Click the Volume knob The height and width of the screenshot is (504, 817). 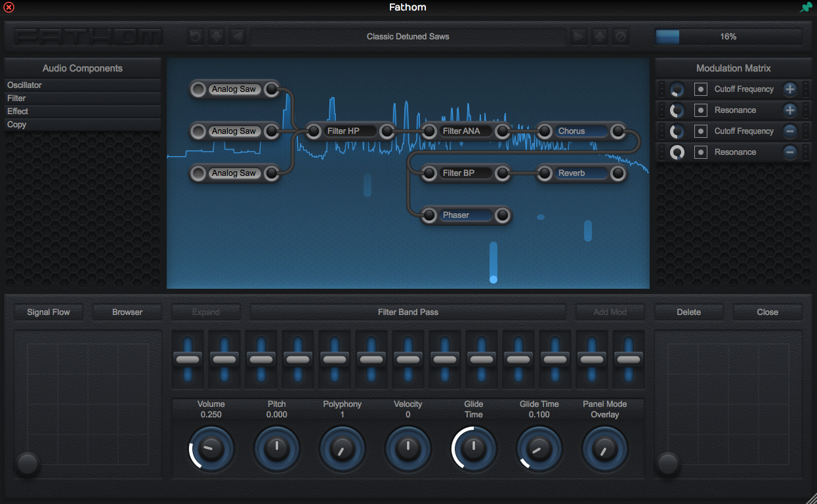pyautogui.click(x=211, y=449)
